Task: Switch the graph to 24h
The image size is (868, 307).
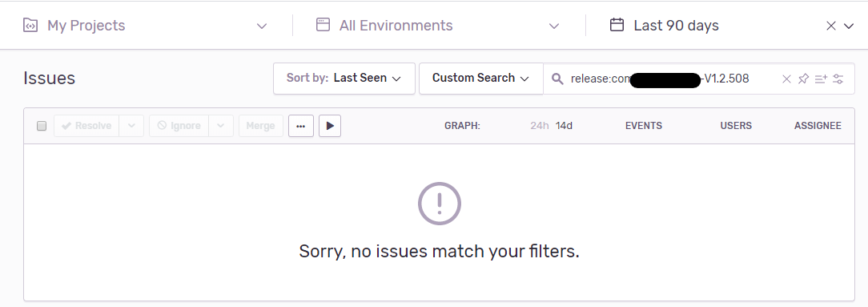Action: point(539,126)
